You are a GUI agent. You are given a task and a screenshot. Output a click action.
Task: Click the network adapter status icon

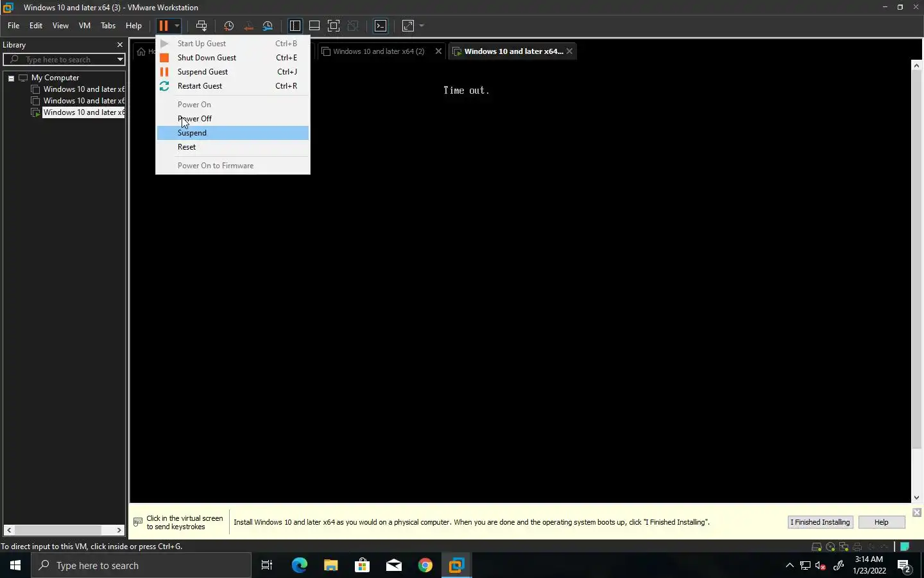pos(844,547)
